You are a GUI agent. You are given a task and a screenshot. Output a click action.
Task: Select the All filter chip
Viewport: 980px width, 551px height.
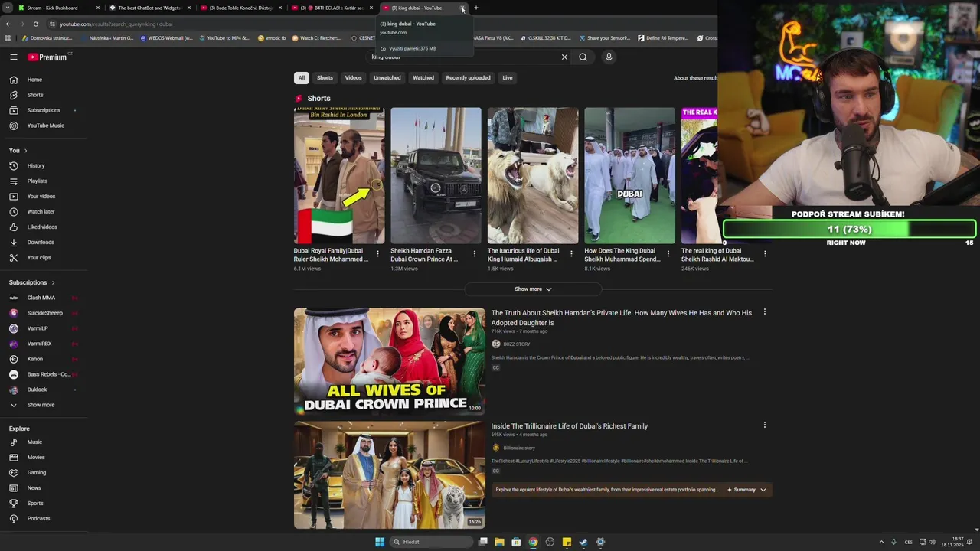click(302, 77)
